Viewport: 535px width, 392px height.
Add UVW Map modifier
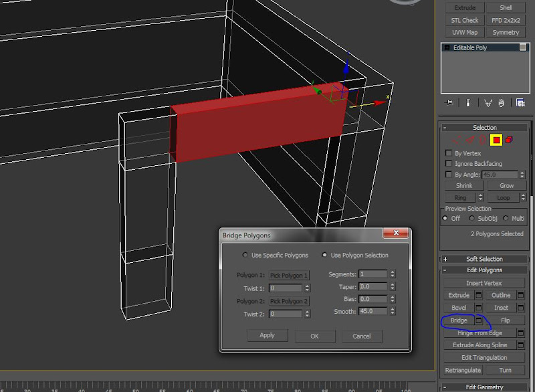click(465, 32)
